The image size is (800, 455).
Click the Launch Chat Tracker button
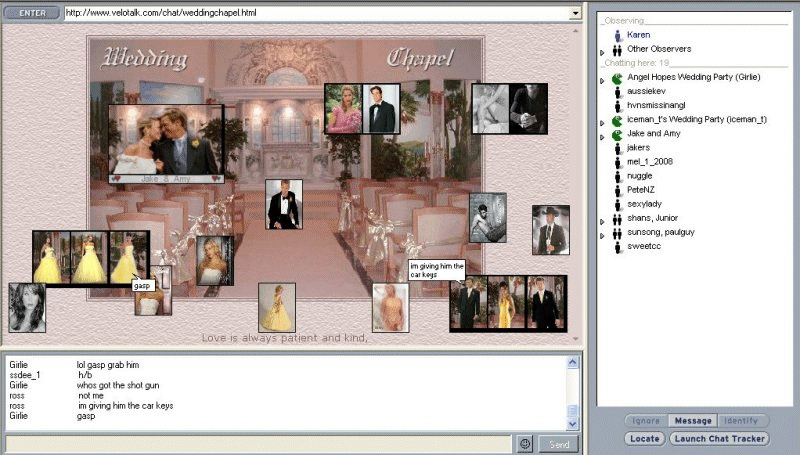click(x=721, y=438)
